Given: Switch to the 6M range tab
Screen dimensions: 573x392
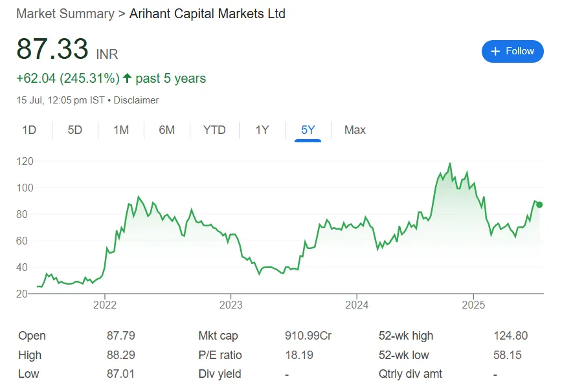Looking at the screenshot, I should [x=166, y=130].
